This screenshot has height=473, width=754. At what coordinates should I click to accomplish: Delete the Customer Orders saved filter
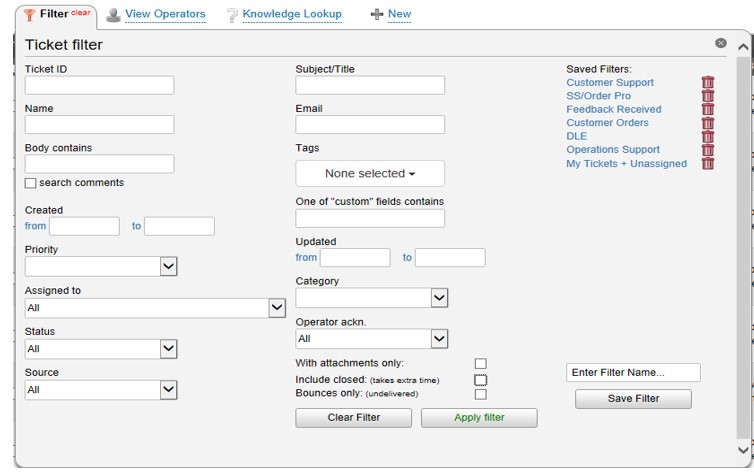coord(707,123)
